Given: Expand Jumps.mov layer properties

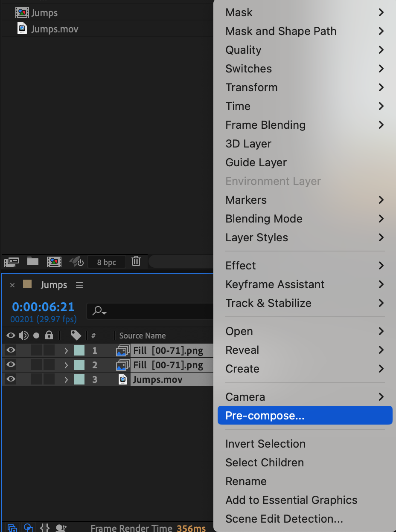Looking at the screenshot, I should (66, 379).
